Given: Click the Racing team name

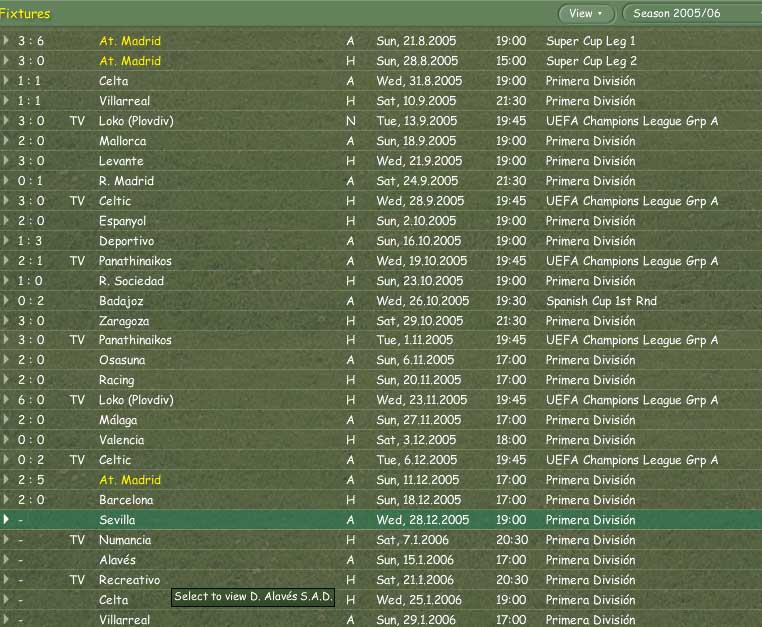Looking at the screenshot, I should (117, 380).
